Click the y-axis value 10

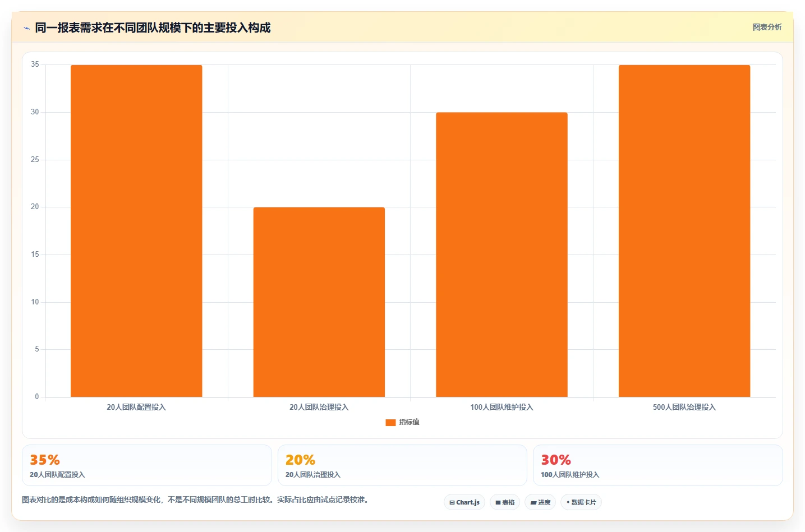pyautogui.click(x=35, y=302)
